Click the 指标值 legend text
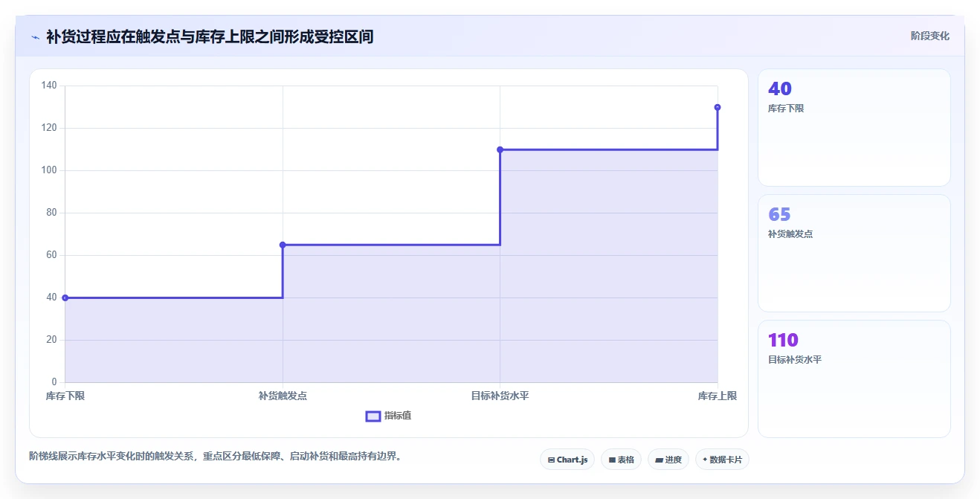The image size is (980, 499). tap(398, 416)
